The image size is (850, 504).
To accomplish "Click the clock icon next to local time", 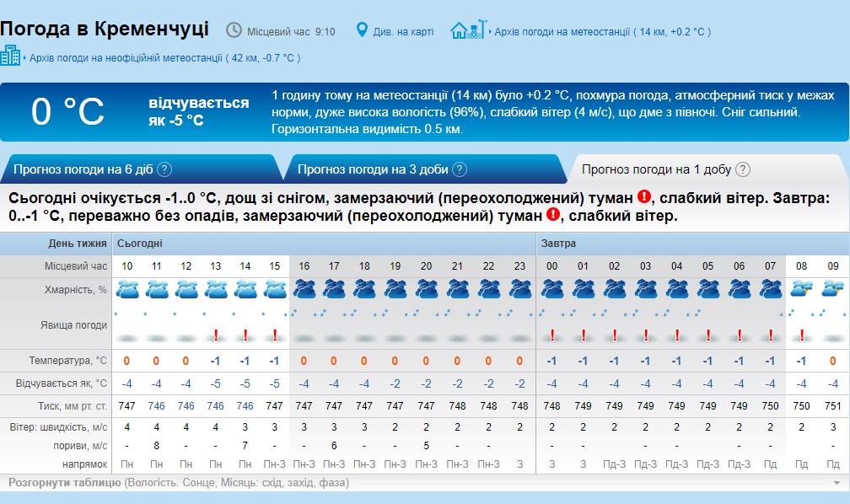I will point(234,30).
